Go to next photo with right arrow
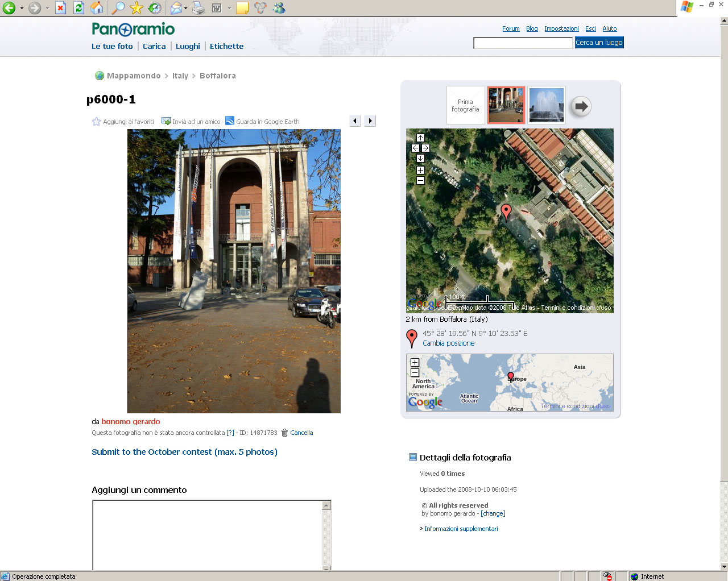The image size is (728, 581). point(370,121)
